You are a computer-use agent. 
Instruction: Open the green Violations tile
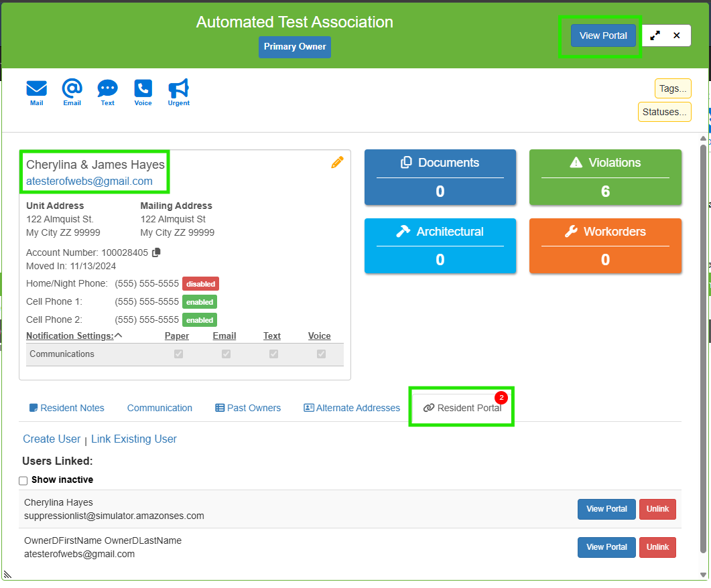click(x=605, y=177)
